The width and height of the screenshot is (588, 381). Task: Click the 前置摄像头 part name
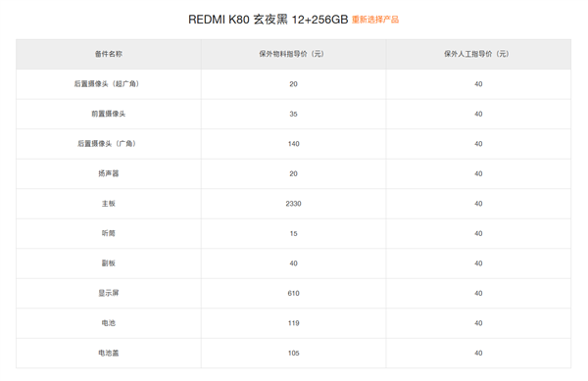click(109, 114)
